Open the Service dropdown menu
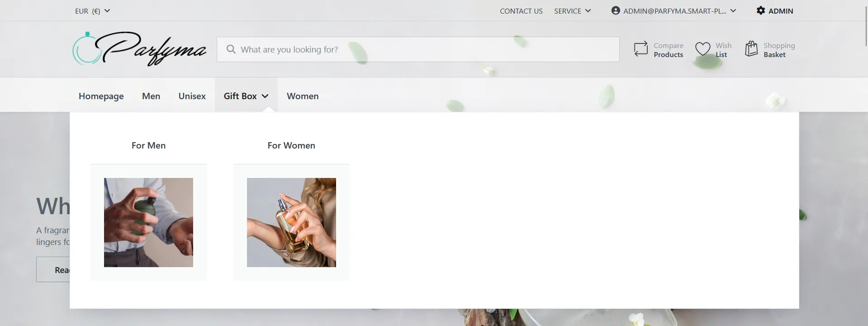 coord(573,11)
